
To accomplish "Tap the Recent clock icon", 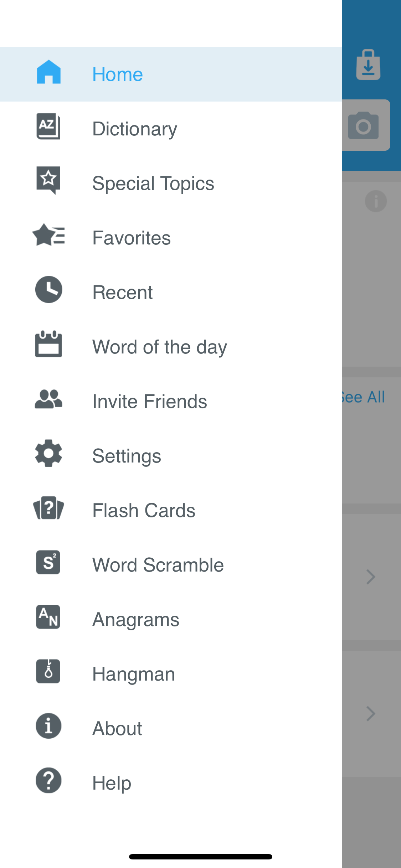I will (x=48, y=289).
